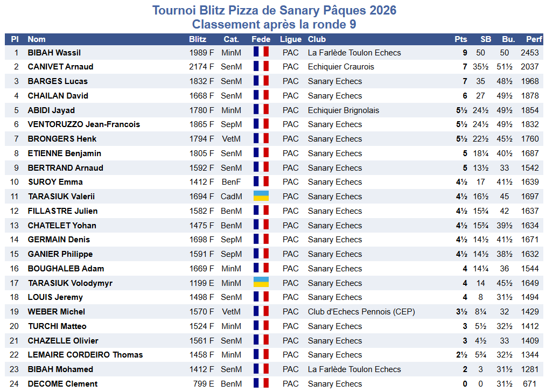Click the Perf column header
Viewport: 546px width, 392px height.
pyautogui.click(x=534, y=39)
